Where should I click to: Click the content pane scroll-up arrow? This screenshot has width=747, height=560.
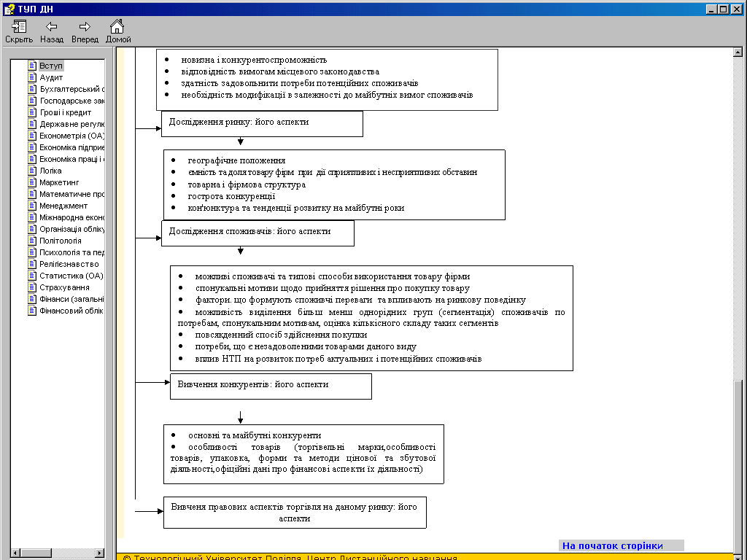coord(738,52)
